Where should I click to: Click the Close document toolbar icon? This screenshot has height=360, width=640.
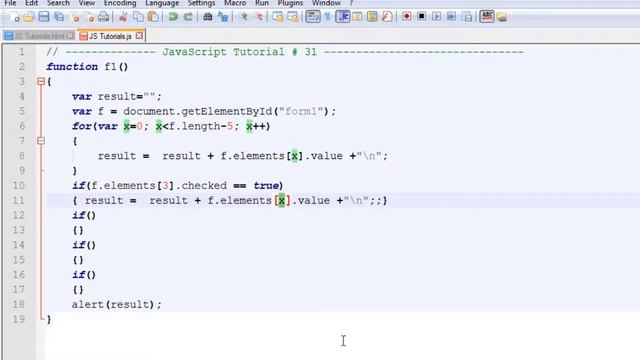click(75, 17)
